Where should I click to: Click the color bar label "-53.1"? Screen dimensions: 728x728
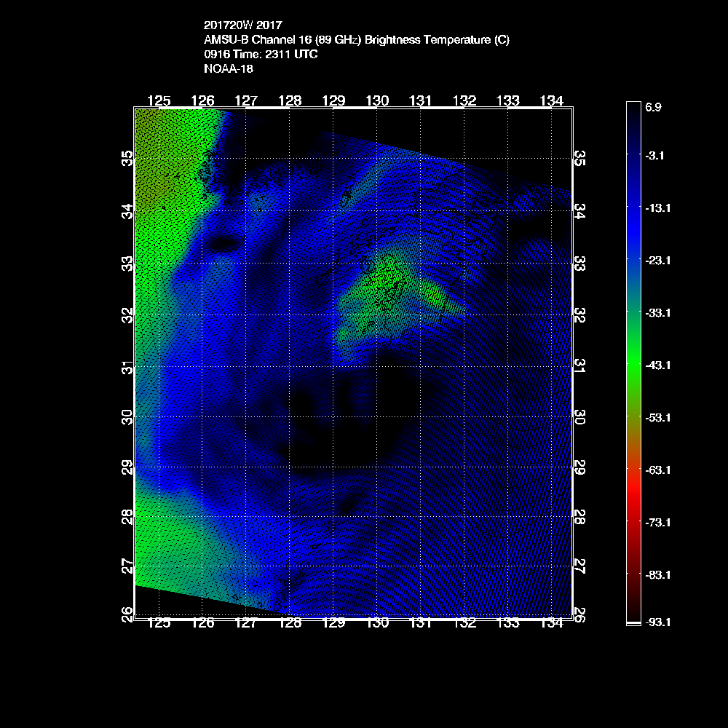point(658,418)
